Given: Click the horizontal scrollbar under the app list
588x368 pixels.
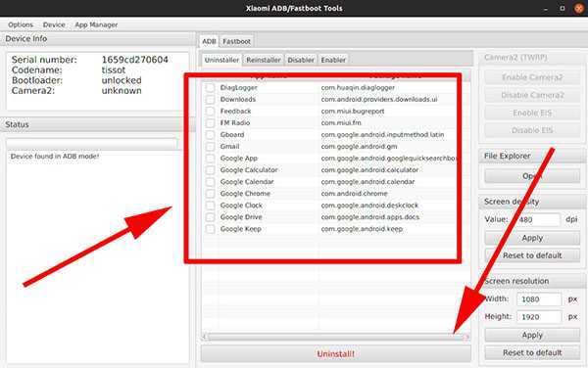Looking at the screenshot, I should pyautogui.click(x=335, y=337).
